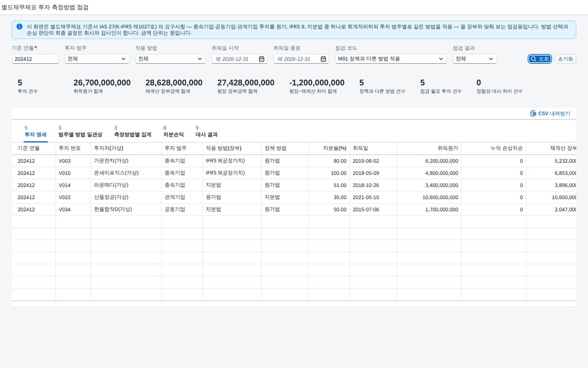Screen dimensions: 588x368
Task: Click the 공동기업 cell in row V034
Action: click(182, 209)
